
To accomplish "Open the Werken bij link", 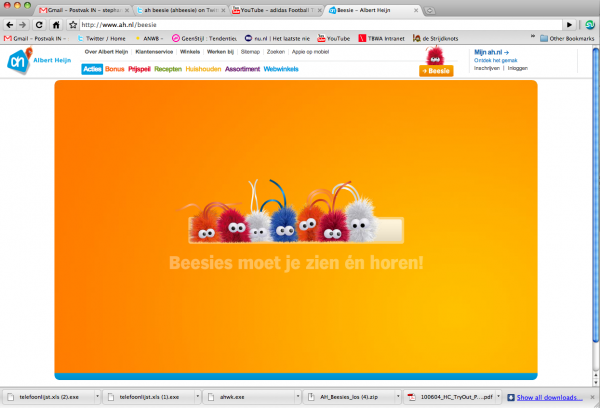I will point(220,52).
